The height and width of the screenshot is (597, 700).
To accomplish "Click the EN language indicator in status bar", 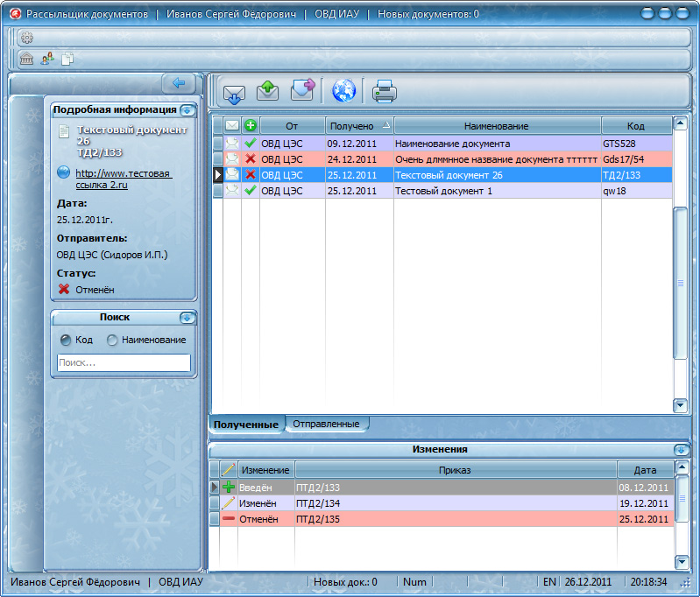I will point(549,582).
